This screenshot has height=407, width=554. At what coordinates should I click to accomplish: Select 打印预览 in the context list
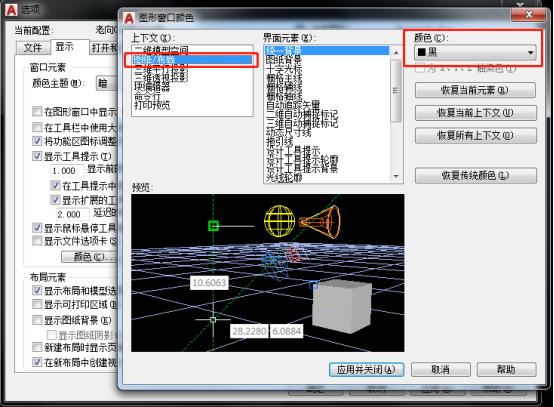(152, 105)
